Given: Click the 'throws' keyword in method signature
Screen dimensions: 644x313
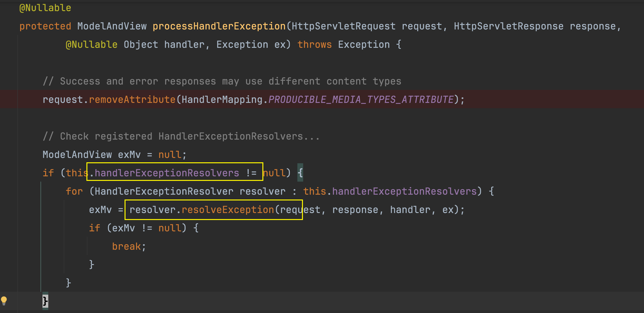Looking at the screenshot, I should tap(314, 44).
